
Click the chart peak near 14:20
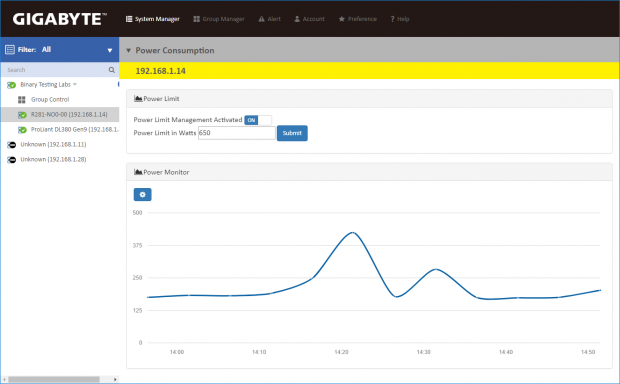coord(352,233)
